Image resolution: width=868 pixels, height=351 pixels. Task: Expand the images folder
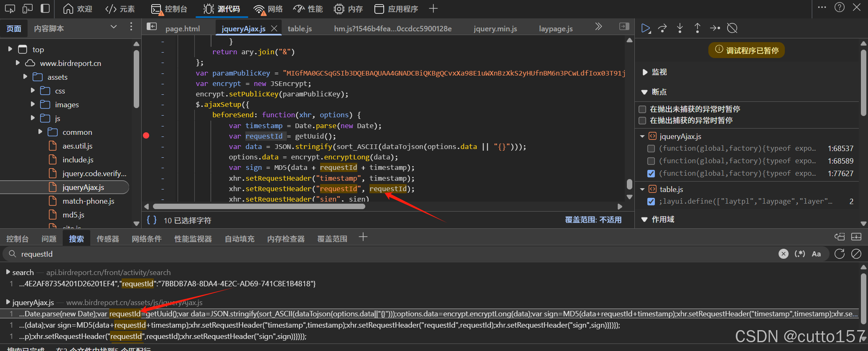33,104
